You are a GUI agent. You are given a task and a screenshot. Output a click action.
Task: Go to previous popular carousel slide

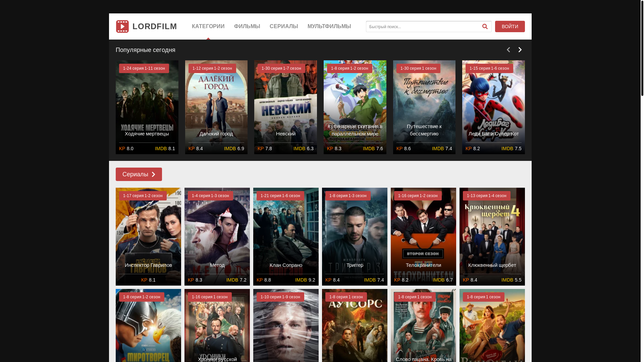(x=508, y=50)
